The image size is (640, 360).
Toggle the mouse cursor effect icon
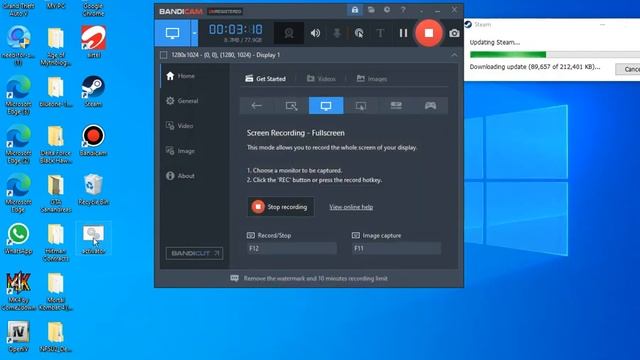tap(359, 33)
